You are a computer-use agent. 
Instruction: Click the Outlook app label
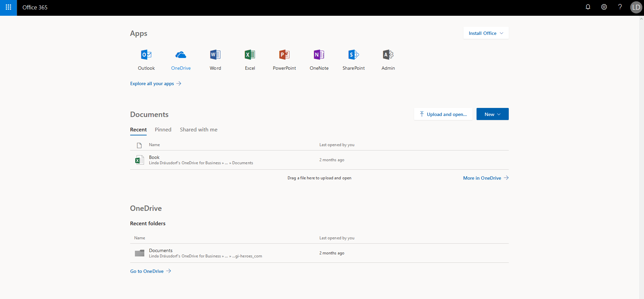(146, 68)
